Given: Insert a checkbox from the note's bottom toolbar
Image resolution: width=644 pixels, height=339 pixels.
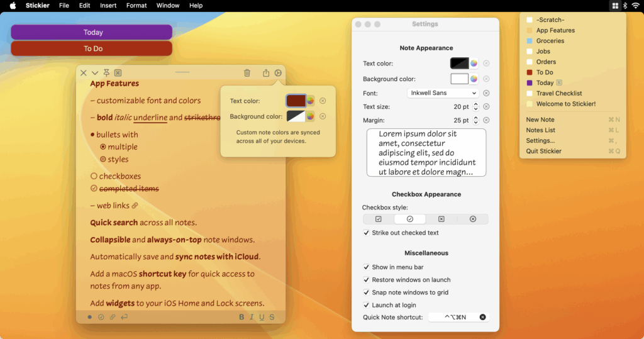Looking at the screenshot, I should point(101,317).
